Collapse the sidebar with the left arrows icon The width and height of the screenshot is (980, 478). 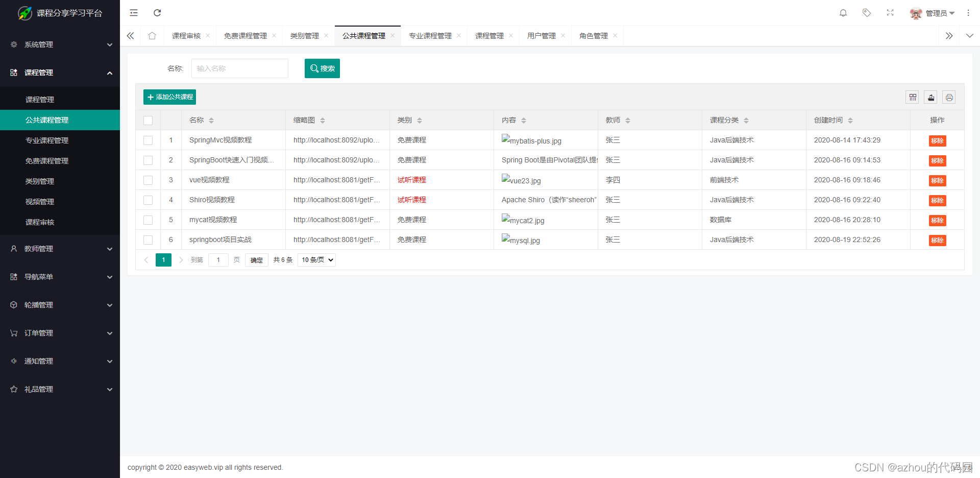[130, 36]
